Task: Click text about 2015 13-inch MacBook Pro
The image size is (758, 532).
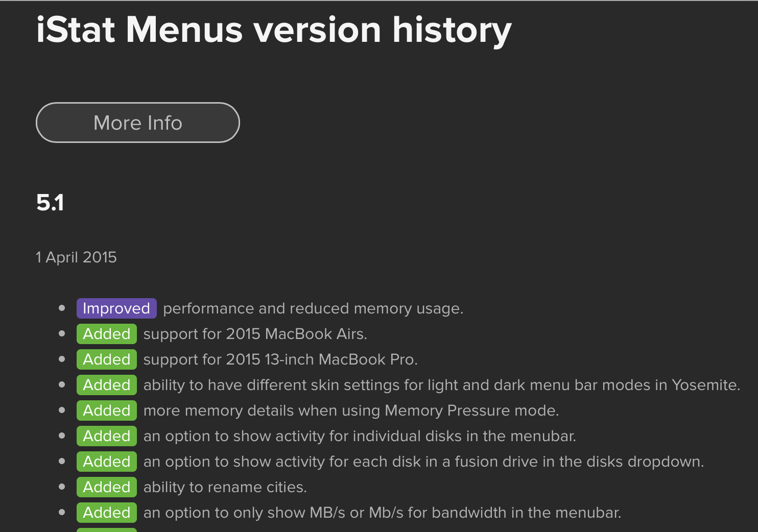Action: (x=280, y=360)
